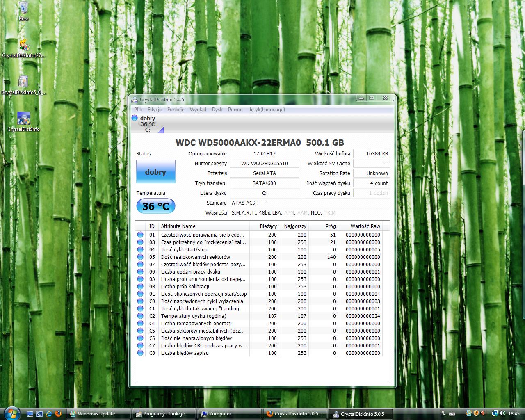Sort by the Najgorszy column header
Image resolution: width=525 pixels, height=420 pixels.
[294, 226]
